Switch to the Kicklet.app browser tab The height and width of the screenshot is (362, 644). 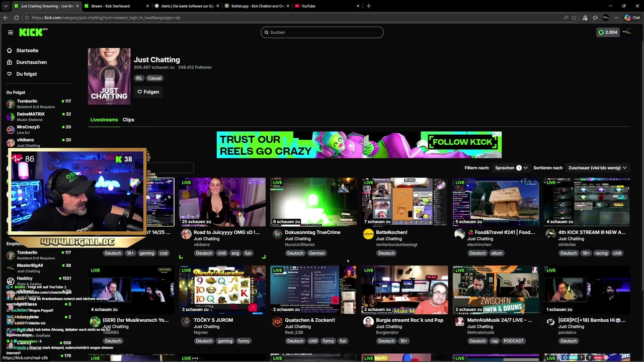pos(257,6)
